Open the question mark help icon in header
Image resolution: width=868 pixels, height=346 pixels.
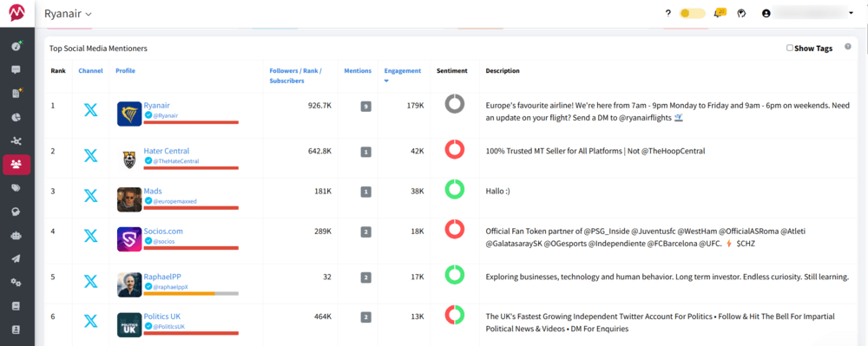(668, 13)
